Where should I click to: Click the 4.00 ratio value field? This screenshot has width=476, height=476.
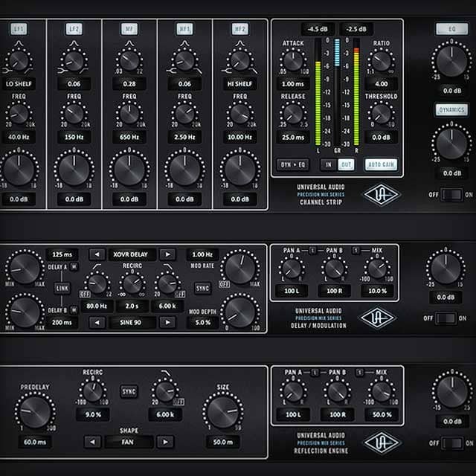[381, 84]
